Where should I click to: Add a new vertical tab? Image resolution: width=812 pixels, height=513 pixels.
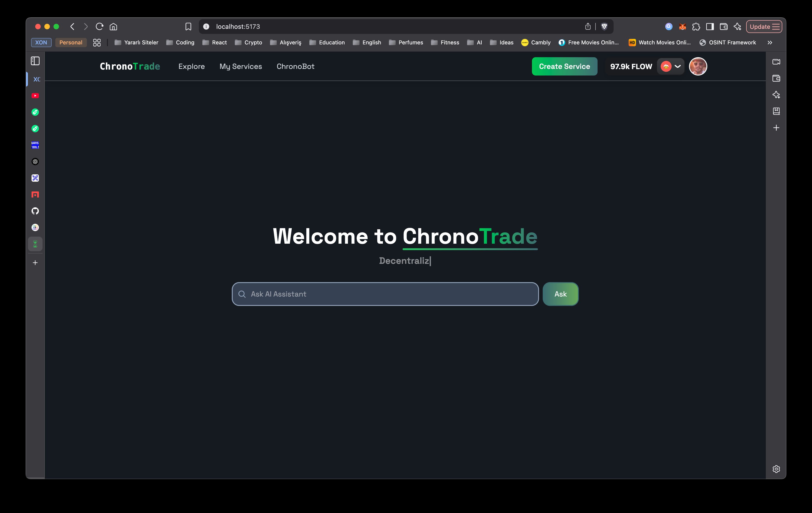tap(35, 263)
